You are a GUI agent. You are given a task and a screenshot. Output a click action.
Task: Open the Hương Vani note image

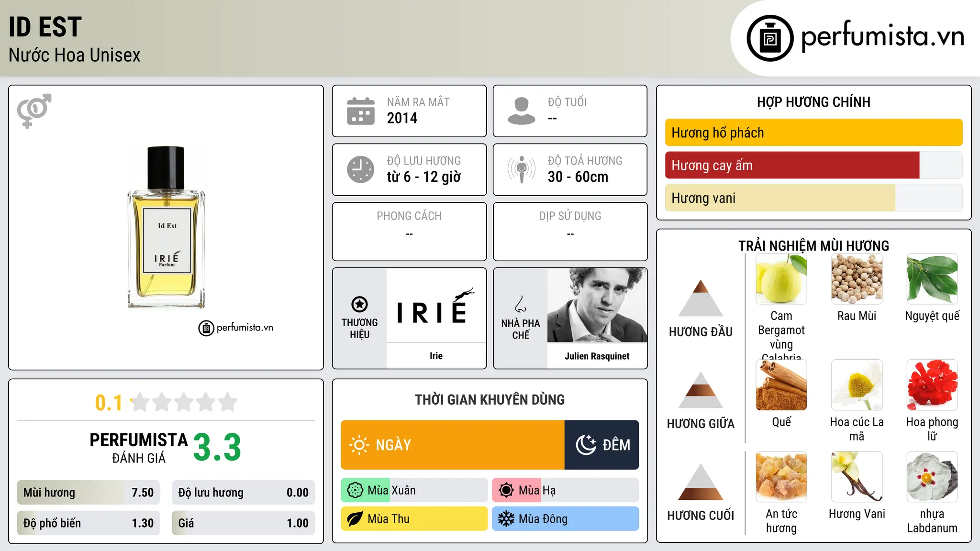coord(857,477)
